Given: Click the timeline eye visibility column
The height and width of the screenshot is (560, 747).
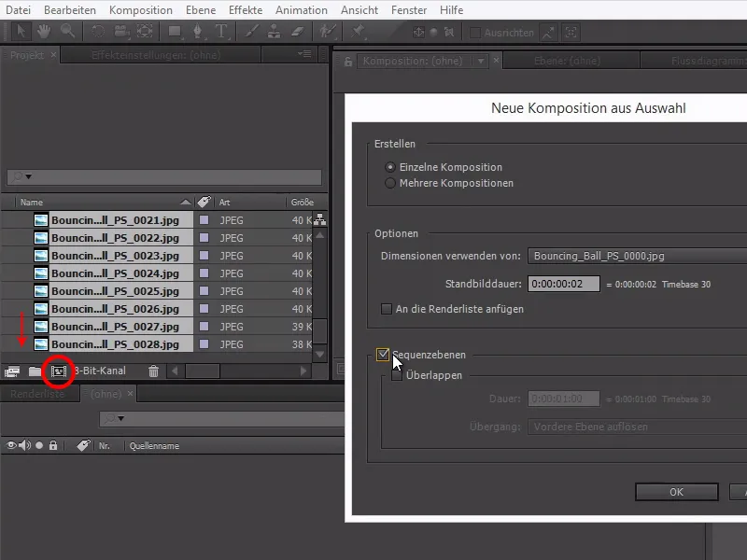Looking at the screenshot, I should click(11, 446).
